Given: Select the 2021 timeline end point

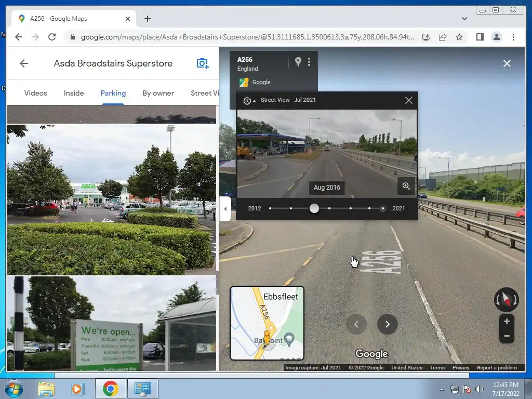Looking at the screenshot, I should coord(383,208).
